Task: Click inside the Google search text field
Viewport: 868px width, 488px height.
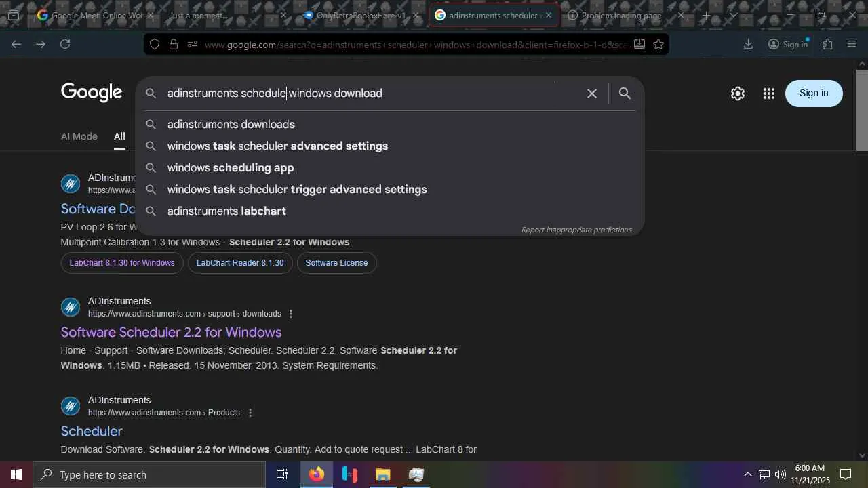Action: (x=372, y=93)
